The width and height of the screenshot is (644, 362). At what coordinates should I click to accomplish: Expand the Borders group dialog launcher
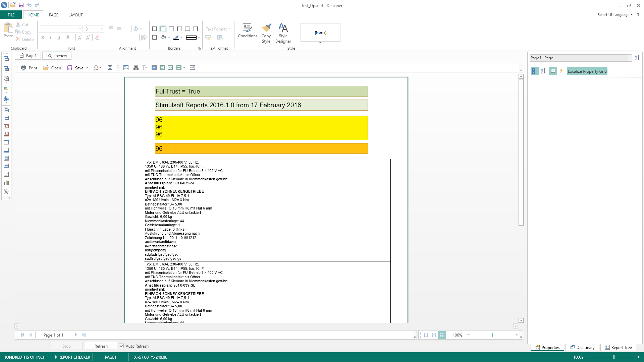coord(199,49)
